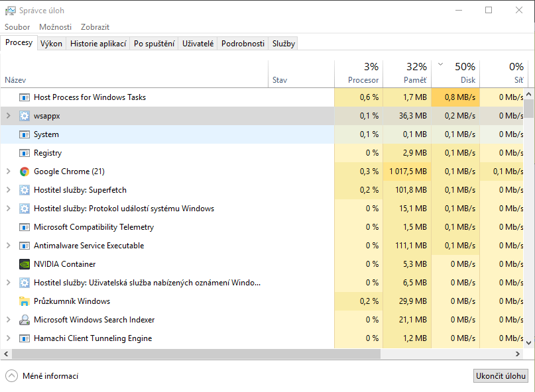Click the wsappx gear icon

point(25,116)
